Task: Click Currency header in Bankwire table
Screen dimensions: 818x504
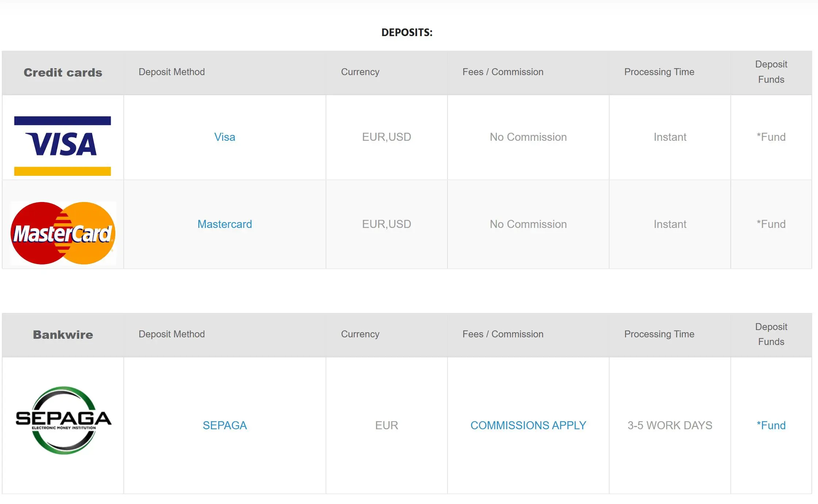Action: (x=360, y=334)
